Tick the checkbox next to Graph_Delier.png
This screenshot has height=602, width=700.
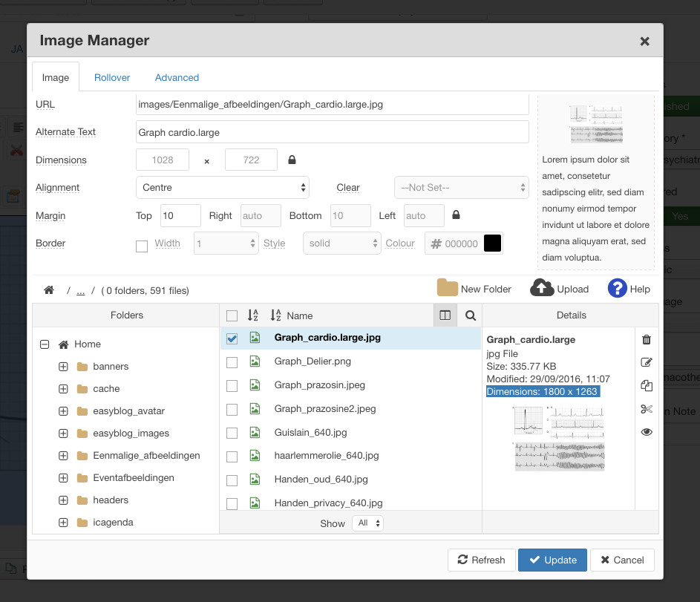(232, 362)
